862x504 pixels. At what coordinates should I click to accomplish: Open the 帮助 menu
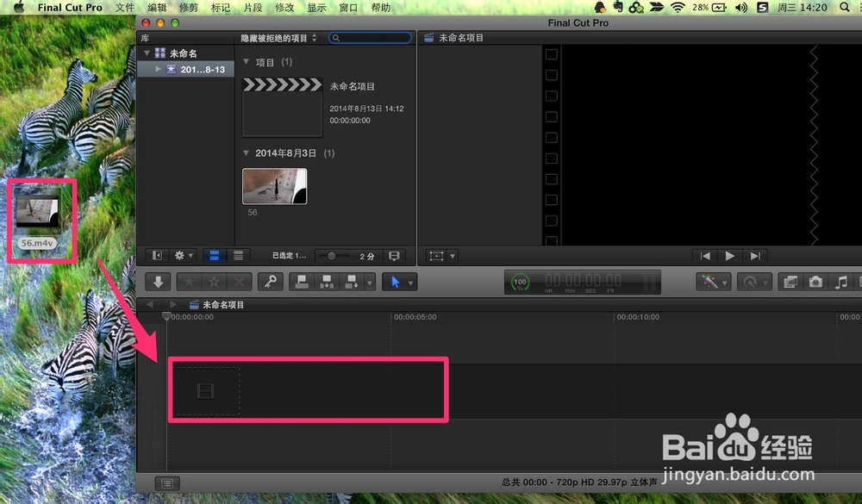[380, 7]
